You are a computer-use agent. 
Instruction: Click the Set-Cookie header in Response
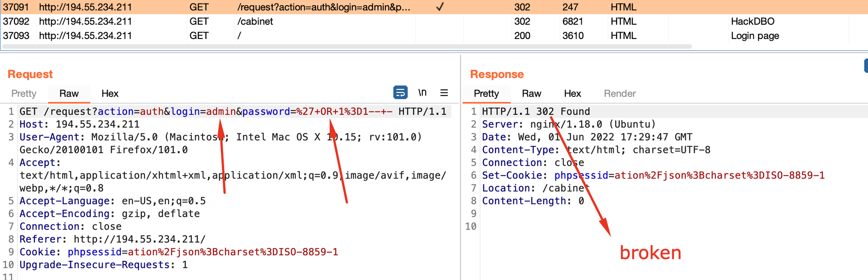(x=653, y=175)
